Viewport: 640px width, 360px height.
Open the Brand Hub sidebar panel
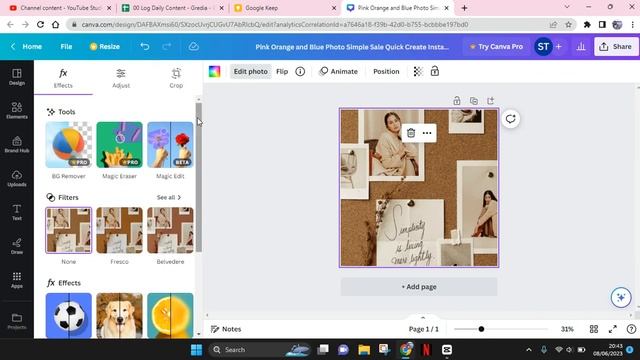point(17,144)
